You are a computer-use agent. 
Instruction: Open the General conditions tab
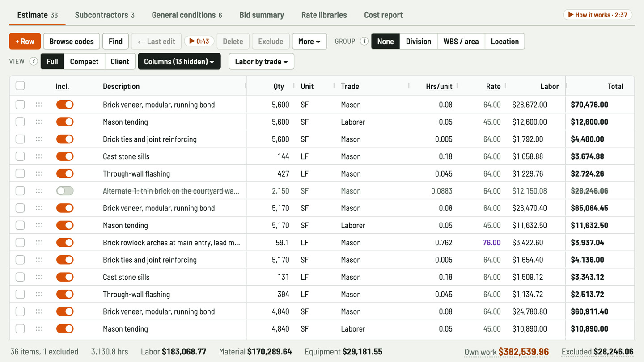point(187,15)
